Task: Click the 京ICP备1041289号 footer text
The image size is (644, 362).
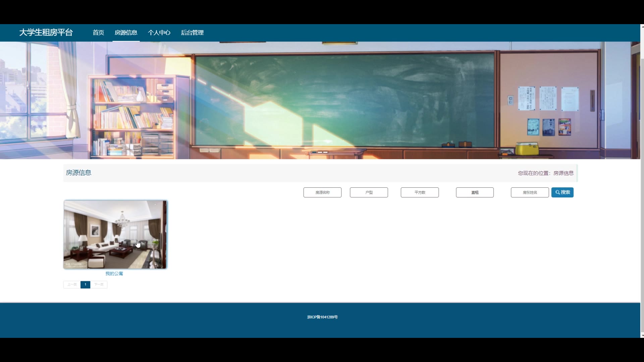Action: pos(322,317)
